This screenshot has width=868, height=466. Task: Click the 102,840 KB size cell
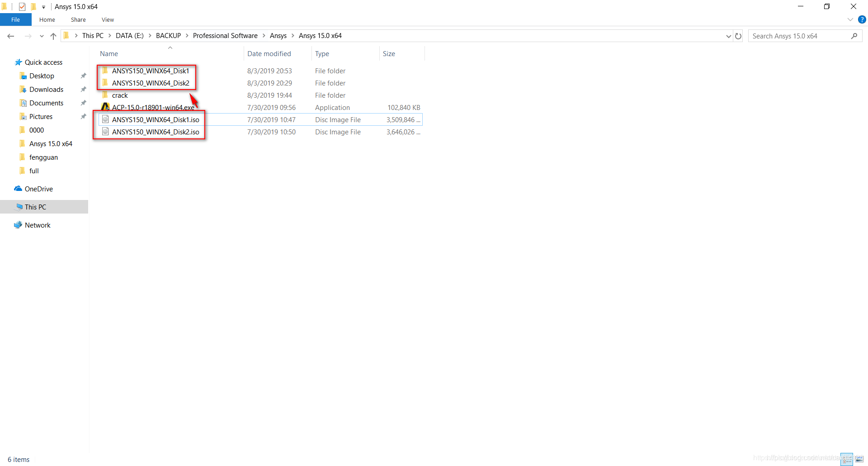[x=404, y=107]
